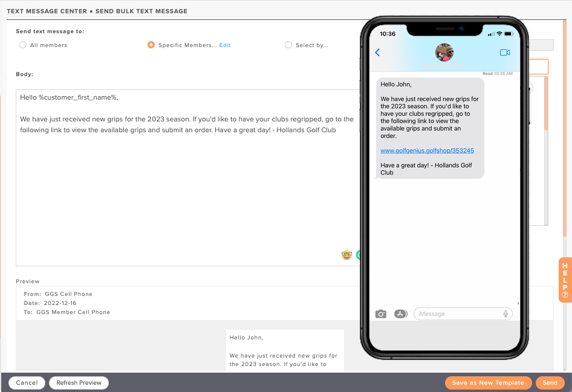Tap the App Store icon in iMessage bar
The height and width of the screenshot is (392, 572).
(x=400, y=313)
